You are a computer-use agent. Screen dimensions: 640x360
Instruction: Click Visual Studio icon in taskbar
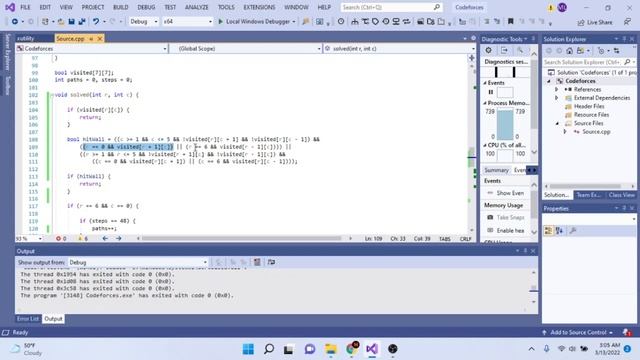[372, 349]
